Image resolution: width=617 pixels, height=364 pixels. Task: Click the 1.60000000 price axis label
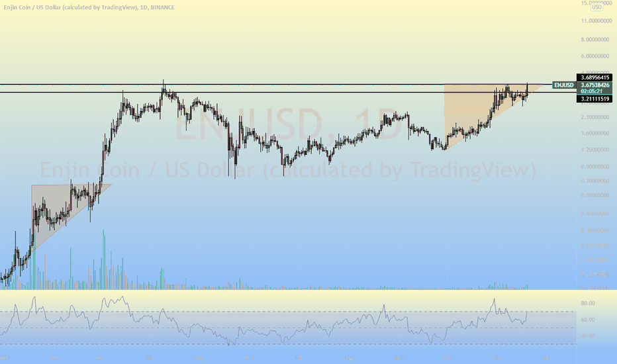596,134
